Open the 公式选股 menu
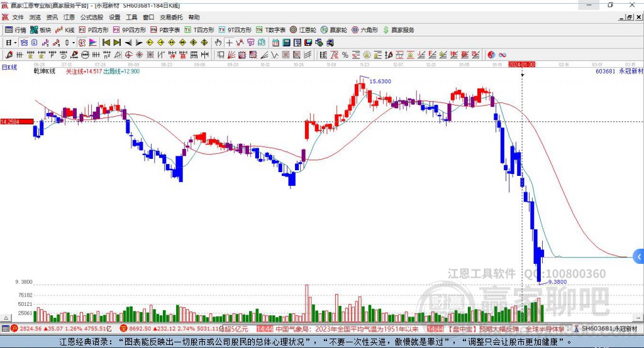644x348 pixels. coord(92,17)
